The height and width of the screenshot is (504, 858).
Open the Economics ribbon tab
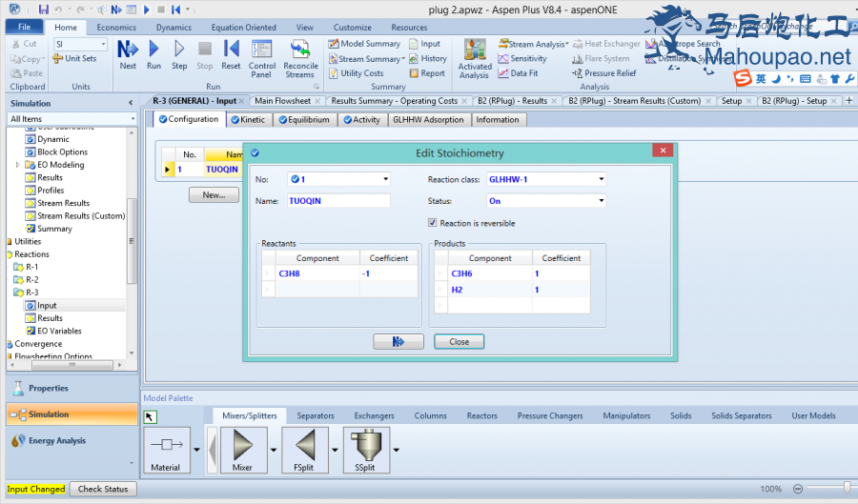pyautogui.click(x=116, y=28)
